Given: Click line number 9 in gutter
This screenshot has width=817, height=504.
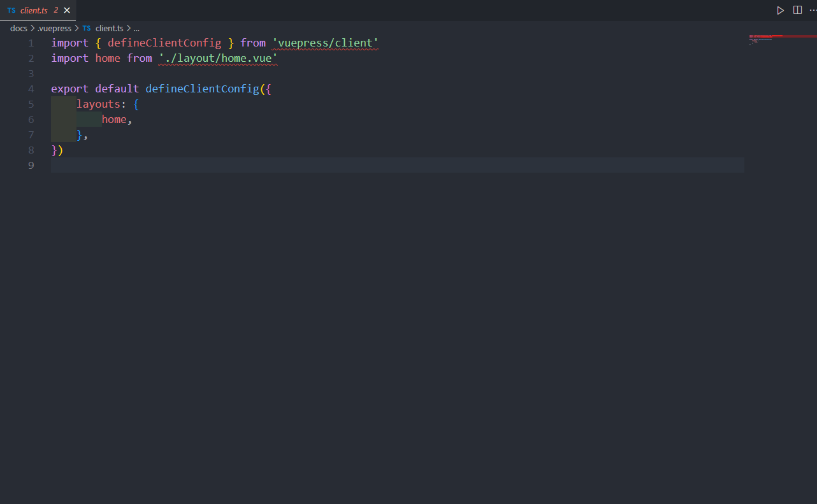Looking at the screenshot, I should click(31, 165).
